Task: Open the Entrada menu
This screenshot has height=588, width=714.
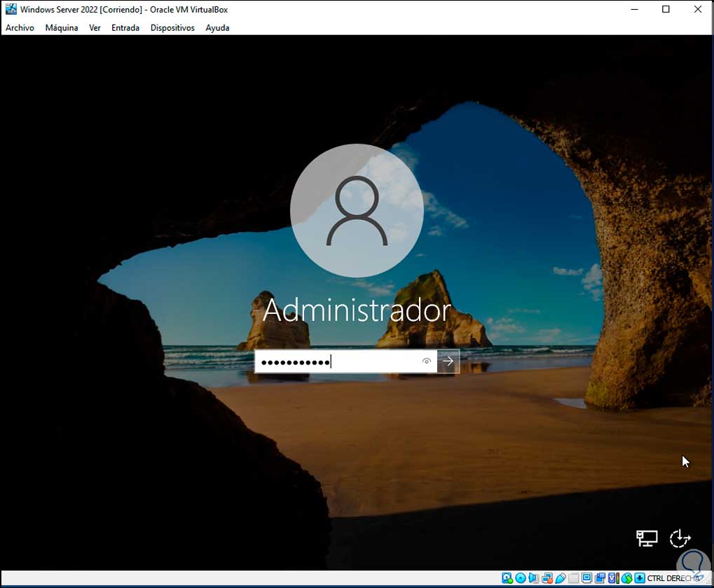Action: pyautogui.click(x=125, y=28)
